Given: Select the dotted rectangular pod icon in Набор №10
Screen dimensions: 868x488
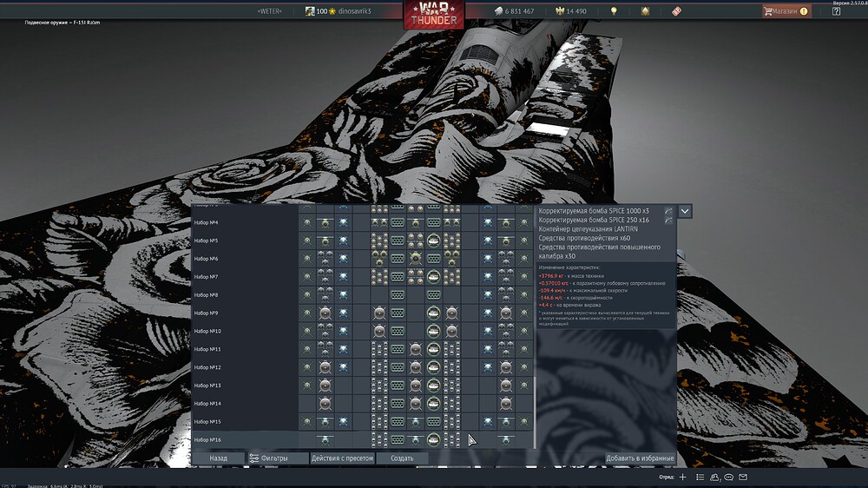Looking at the screenshot, I should click(398, 331).
